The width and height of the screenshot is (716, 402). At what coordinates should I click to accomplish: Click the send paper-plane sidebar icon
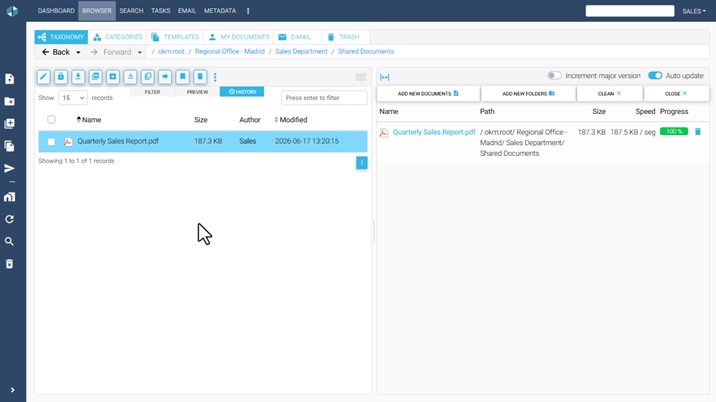click(10, 169)
